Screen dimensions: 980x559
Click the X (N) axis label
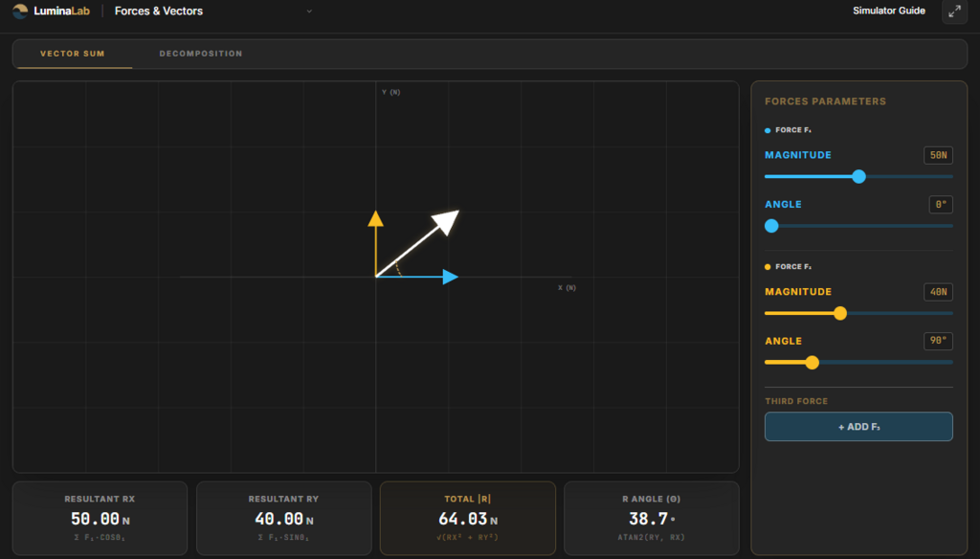click(567, 287)
